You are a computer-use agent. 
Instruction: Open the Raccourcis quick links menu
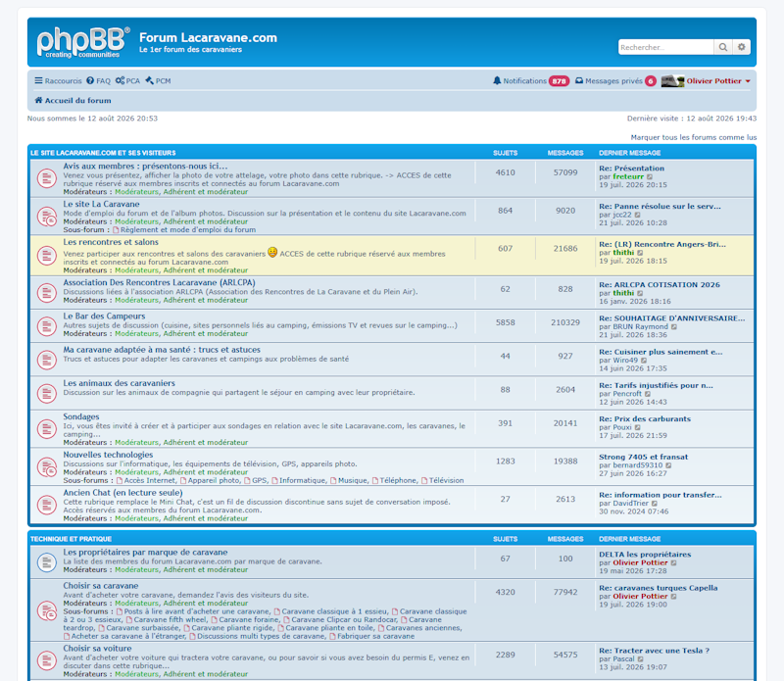point(58,81)
